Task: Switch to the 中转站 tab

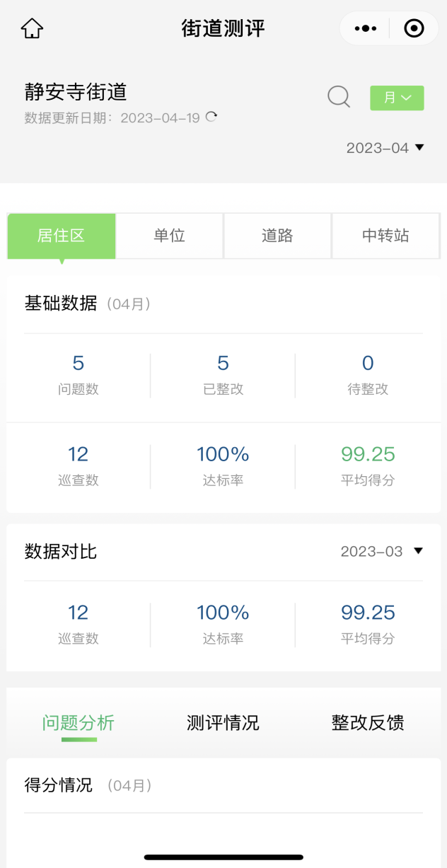Action: click(x=385, y=236)
